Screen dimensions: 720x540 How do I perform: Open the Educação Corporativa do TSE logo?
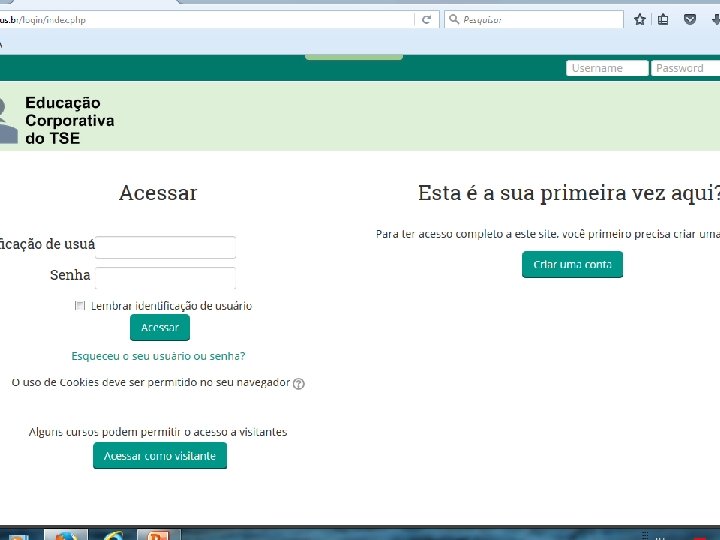pos(57,120)
